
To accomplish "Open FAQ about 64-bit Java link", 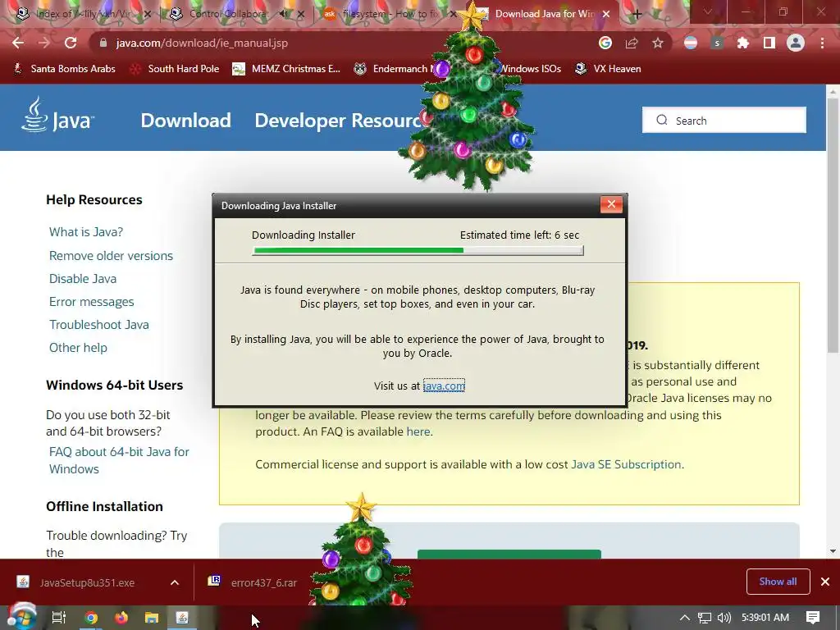I will pos(119,460).
